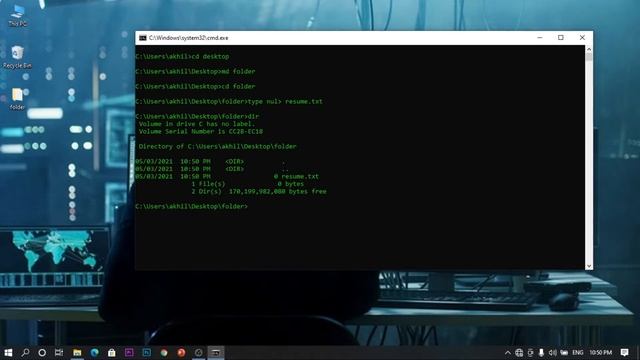Click the resume.txt entry in dir listing
The width and height of the screenshot is (640, 360).
(x=227, y=176)
